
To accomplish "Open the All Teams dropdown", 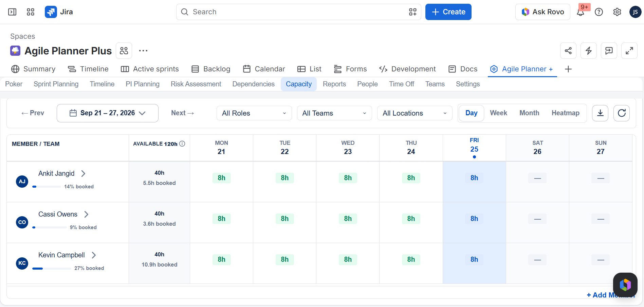I will coord(334,113).
